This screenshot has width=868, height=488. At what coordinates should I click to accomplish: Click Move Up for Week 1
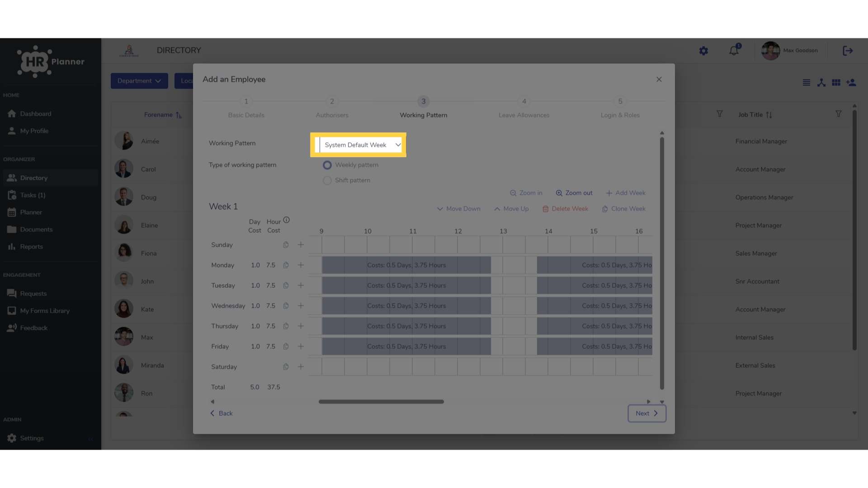pyautogui.click(x=511, y=209)
